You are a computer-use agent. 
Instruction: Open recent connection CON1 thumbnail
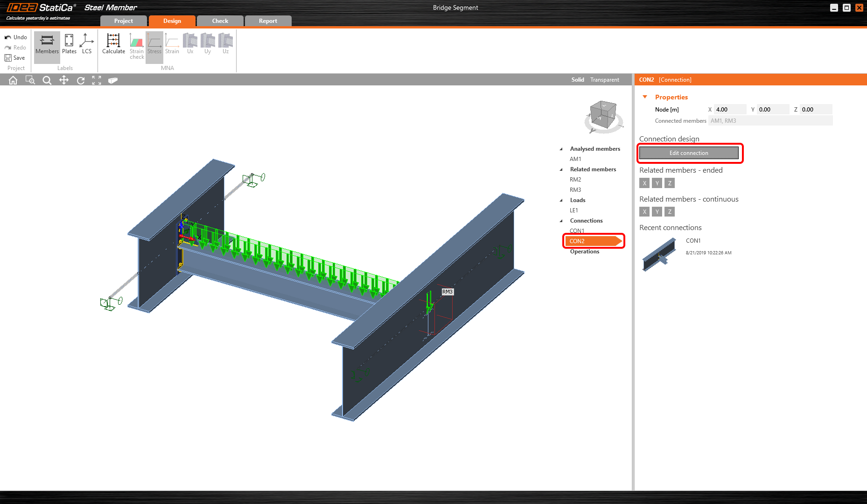coord(659,254)
